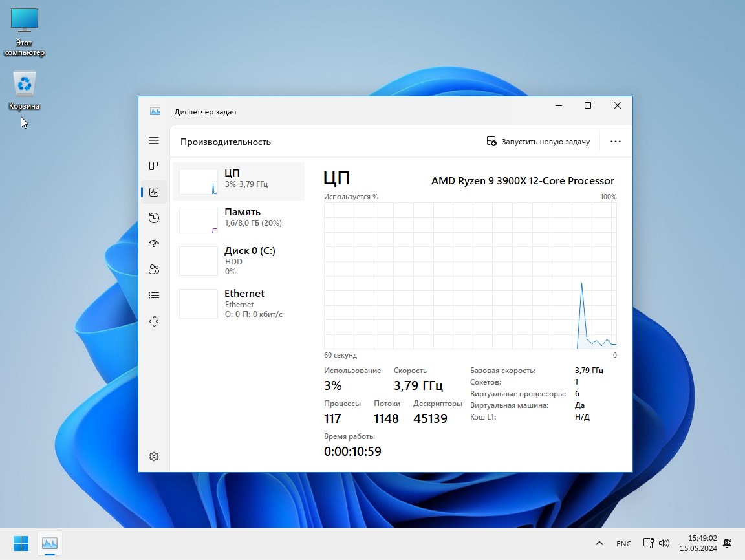Select the Startup apps sidebar icon
The image size is (745, 560).
click(154, 243)
